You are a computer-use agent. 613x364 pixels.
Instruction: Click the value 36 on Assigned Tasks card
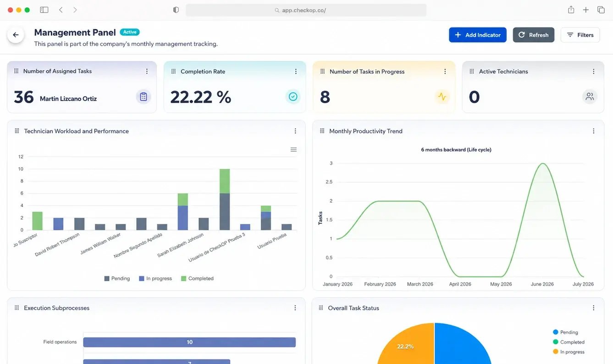[24, 97]
